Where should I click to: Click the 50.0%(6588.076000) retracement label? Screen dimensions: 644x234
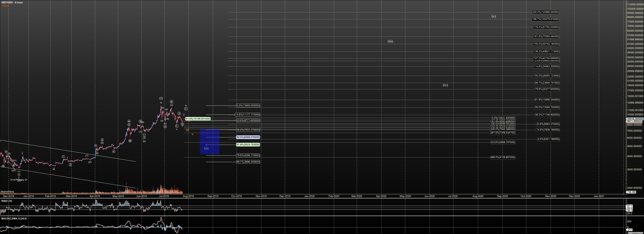pyautogui.click(x=248, y=137)
